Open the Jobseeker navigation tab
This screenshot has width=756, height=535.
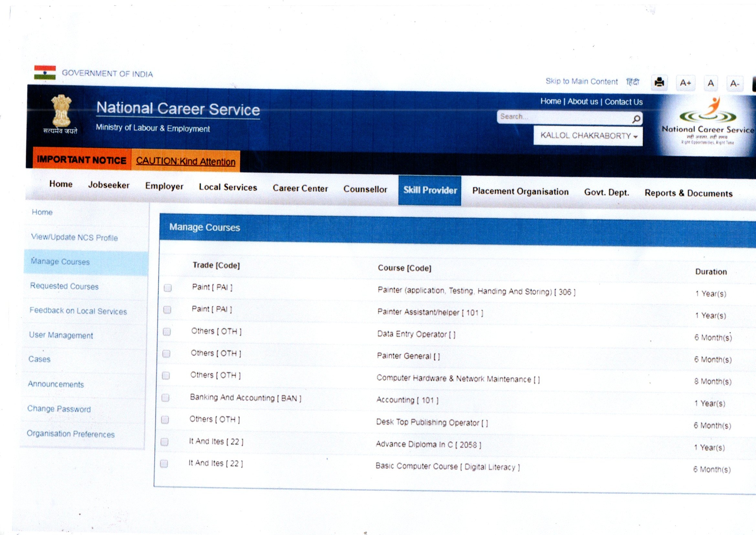coord(109,185)
